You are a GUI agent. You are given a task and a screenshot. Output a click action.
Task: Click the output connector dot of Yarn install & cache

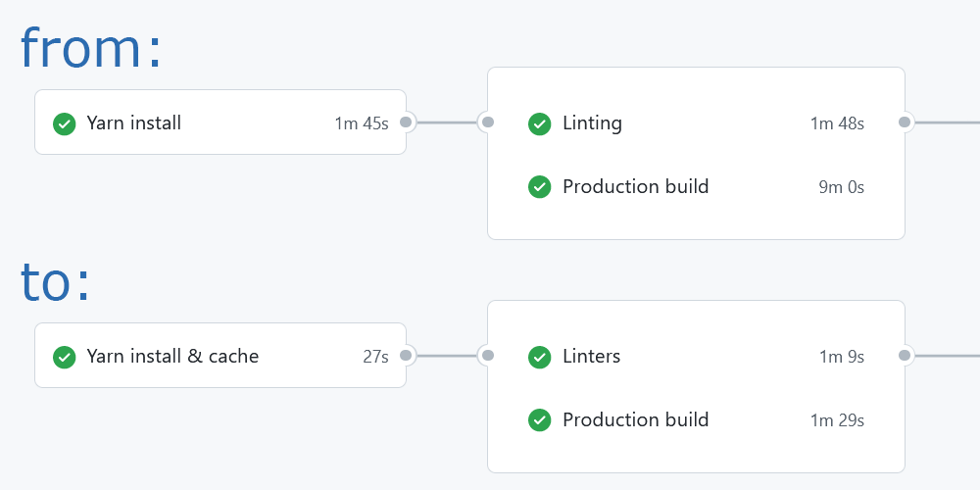[x=406, y=355]
